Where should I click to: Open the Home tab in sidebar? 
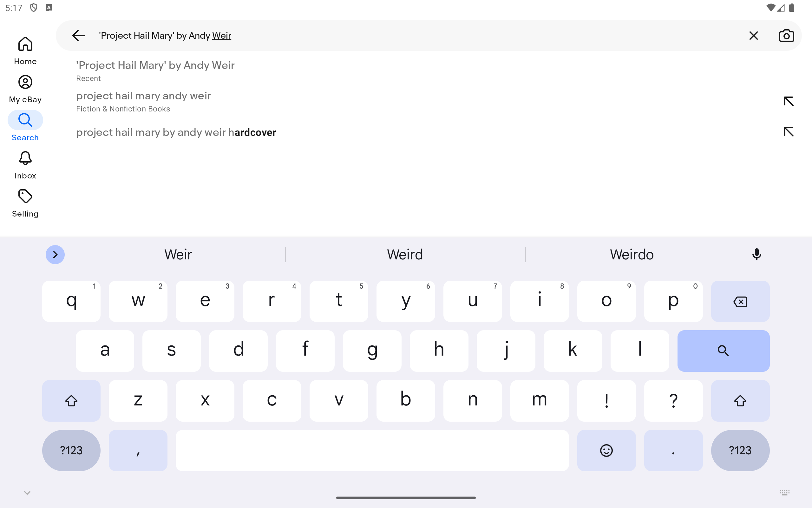coord(25,51)
